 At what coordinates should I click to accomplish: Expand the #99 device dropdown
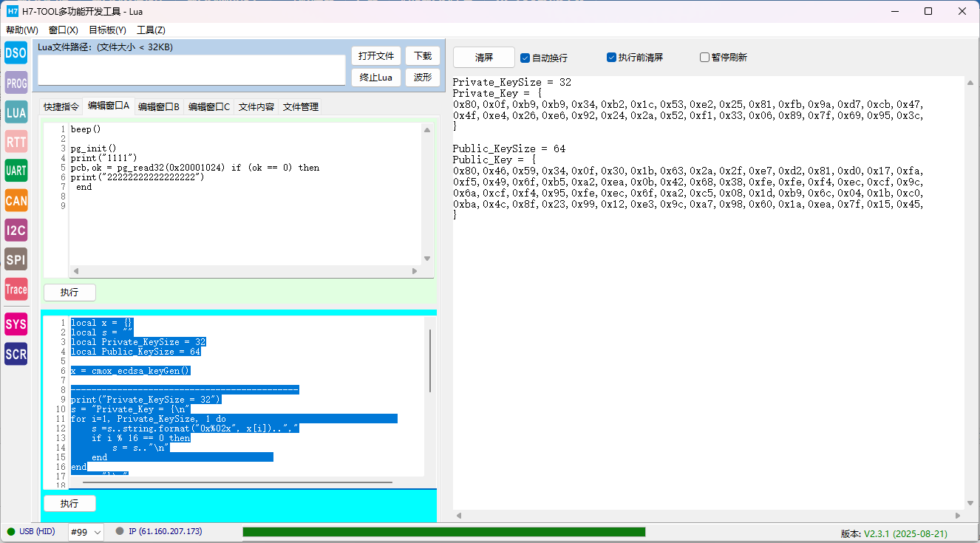point(86,532)
